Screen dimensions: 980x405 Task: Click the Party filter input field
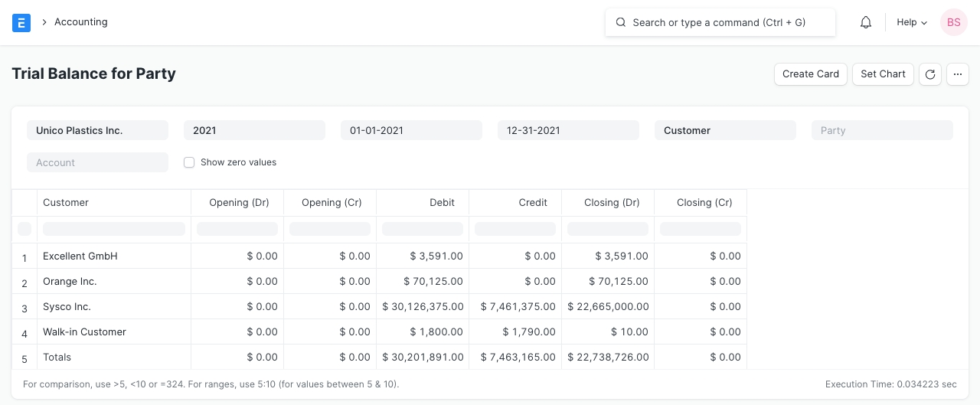click(x=882, y=130)
